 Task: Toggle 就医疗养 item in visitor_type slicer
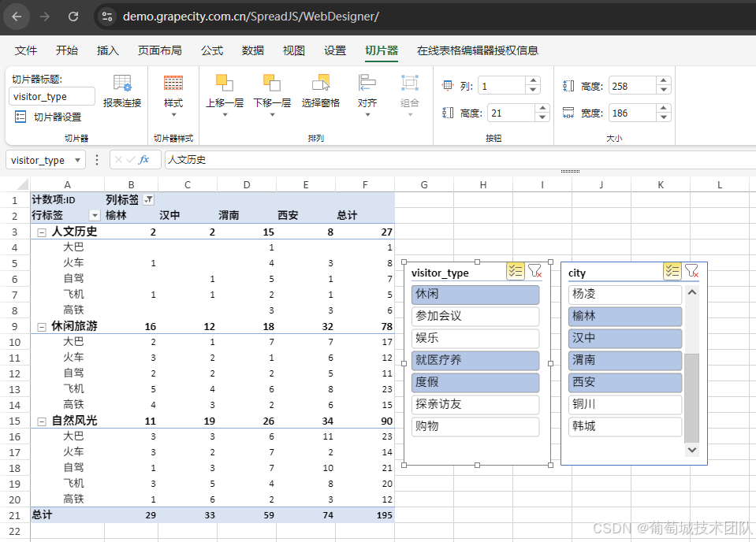point(475,360)
